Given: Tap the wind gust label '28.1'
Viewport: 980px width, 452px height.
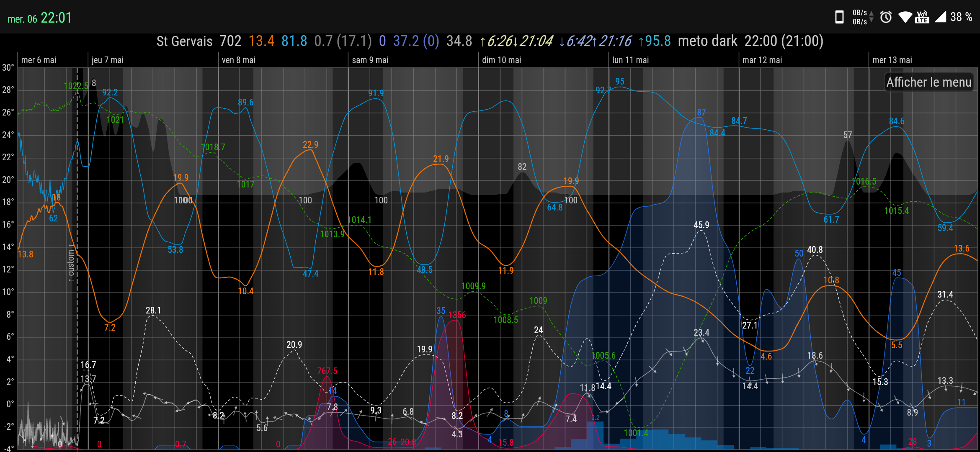Looking at the screenshot, I should [x=153, y=311].
